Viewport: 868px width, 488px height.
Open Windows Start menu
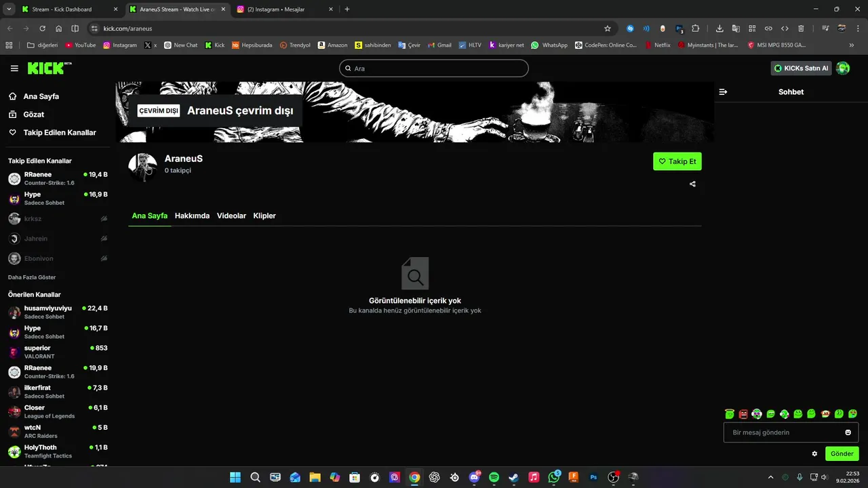[235, 477]
